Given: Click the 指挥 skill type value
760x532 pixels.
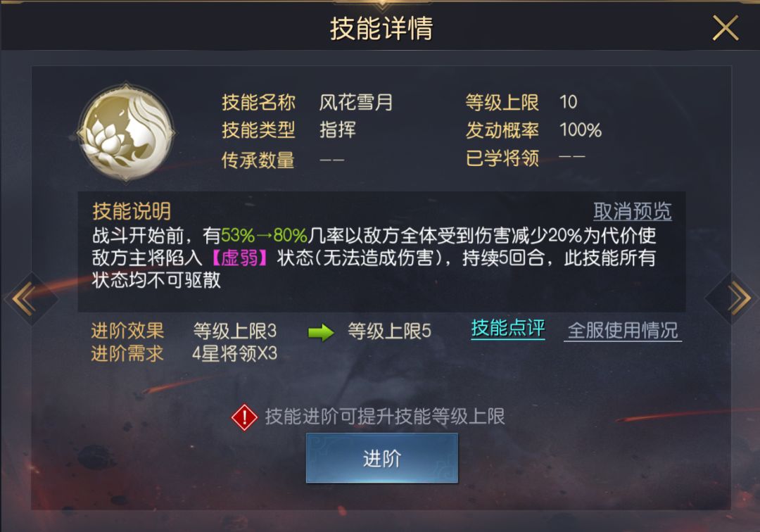Looking at the screenshot, I should 337,130.
